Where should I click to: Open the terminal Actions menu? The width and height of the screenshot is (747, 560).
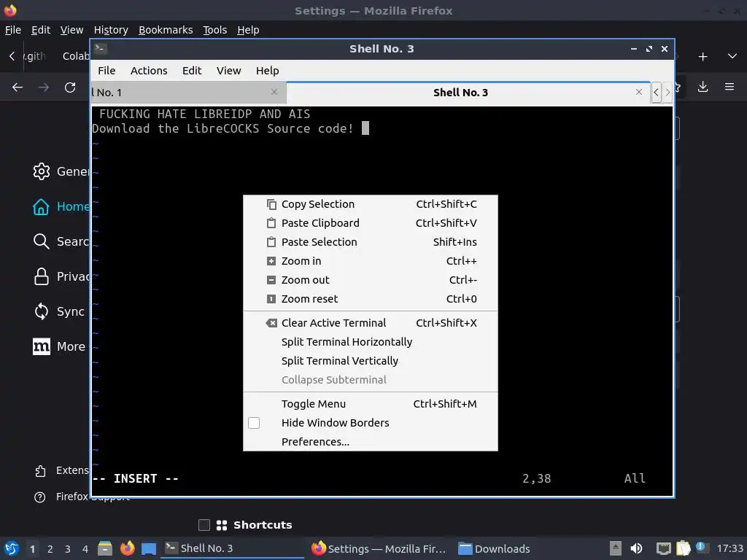coord(149,71)
